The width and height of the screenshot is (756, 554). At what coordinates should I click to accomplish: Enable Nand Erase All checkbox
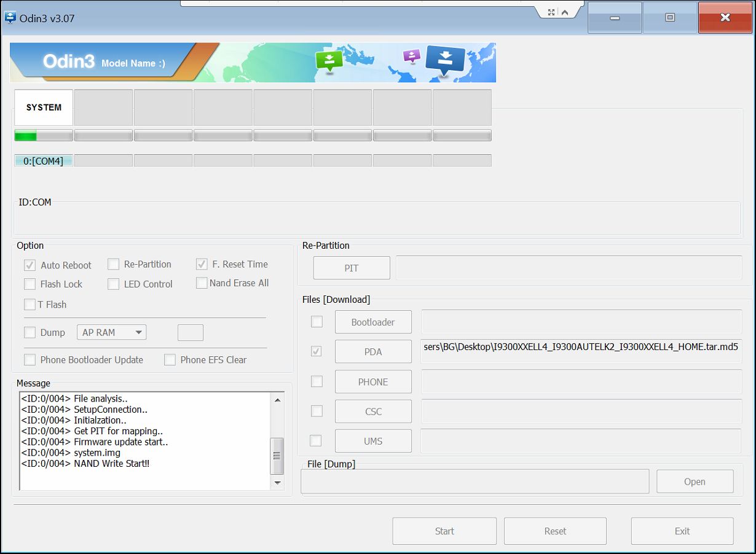(202, 283)
